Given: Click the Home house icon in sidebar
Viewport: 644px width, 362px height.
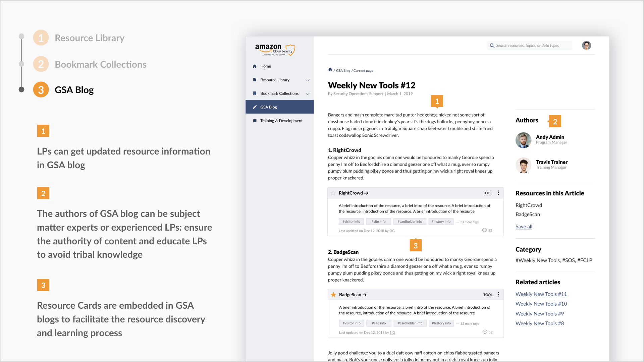Looking at the screenshot, I should (255, 66).
